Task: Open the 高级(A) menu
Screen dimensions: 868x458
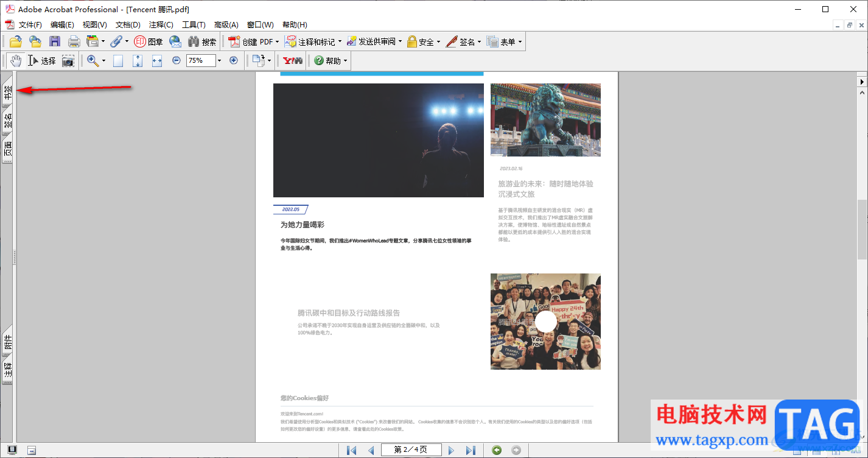Action: (226, 25)
